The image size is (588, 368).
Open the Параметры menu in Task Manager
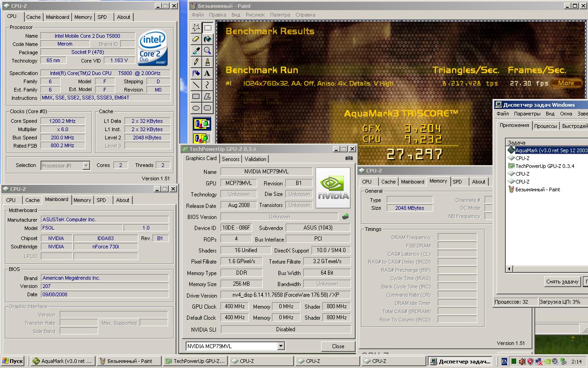tap(527, 114)
